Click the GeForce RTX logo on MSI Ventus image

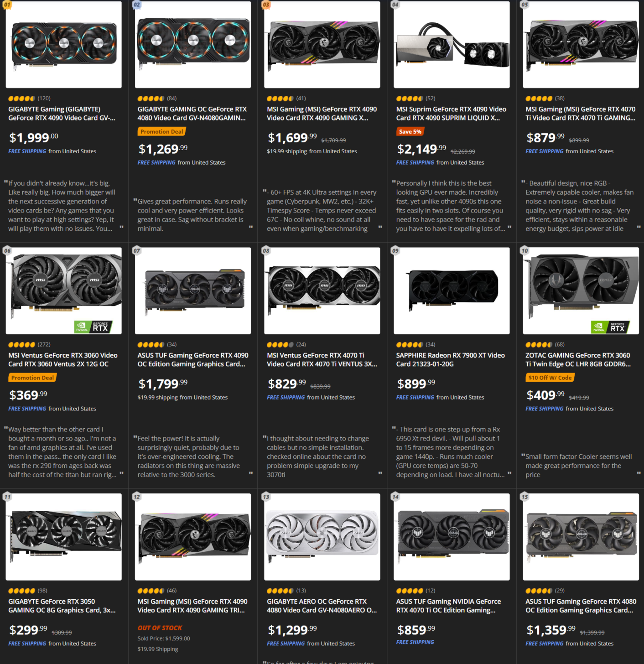[x=93, y=327]
